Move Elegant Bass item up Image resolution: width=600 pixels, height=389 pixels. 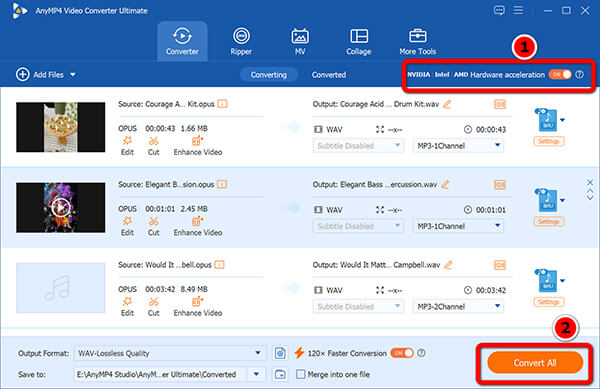click(590, 190)
